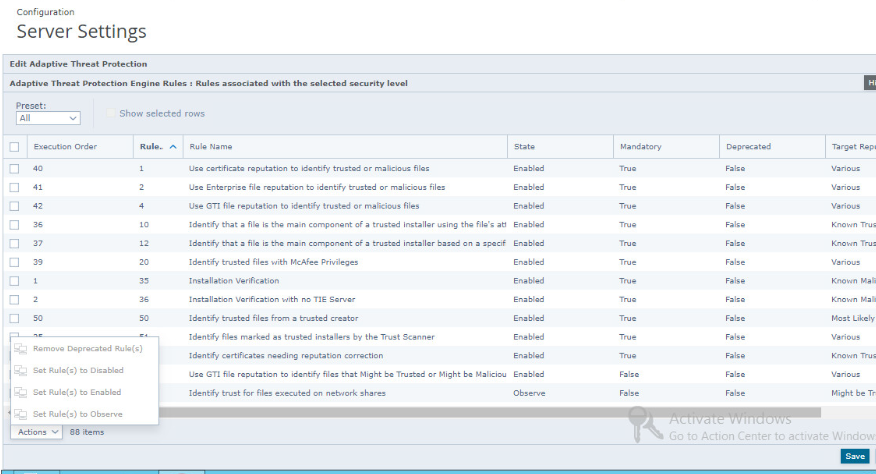
Task: Toggle the select-all checkbox in table header
Action: tap(14, 147)
